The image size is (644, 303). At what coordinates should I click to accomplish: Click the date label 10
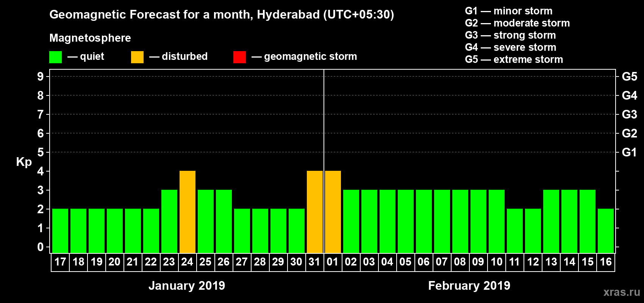(x=497, y=262)
